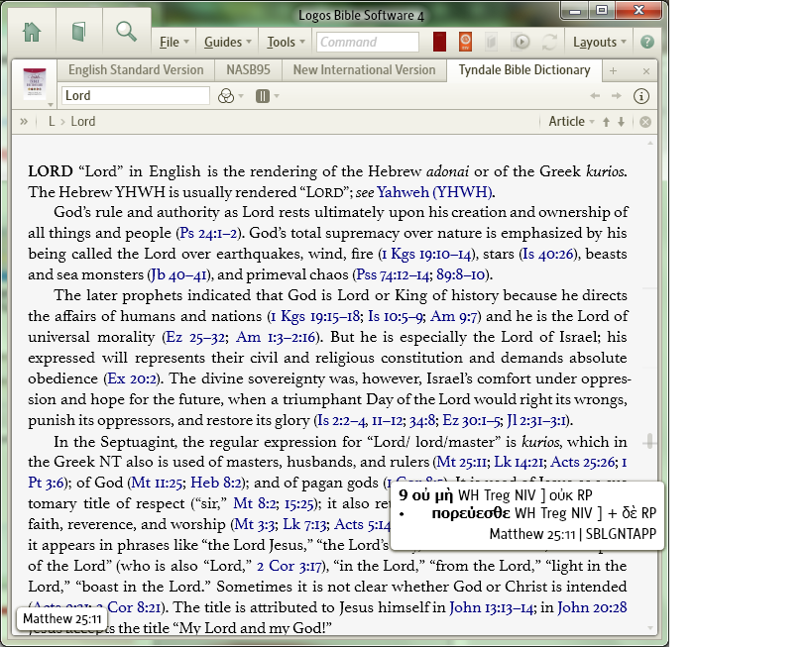This screenshot has height=647, width=812.
Task: Open the resource information icon
Action: [x=641, y=96]
